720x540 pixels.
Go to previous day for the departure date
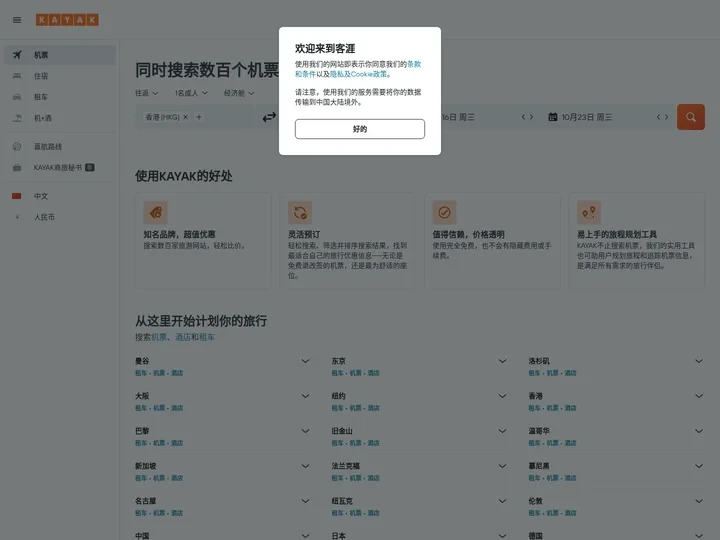tap(523, 118)
